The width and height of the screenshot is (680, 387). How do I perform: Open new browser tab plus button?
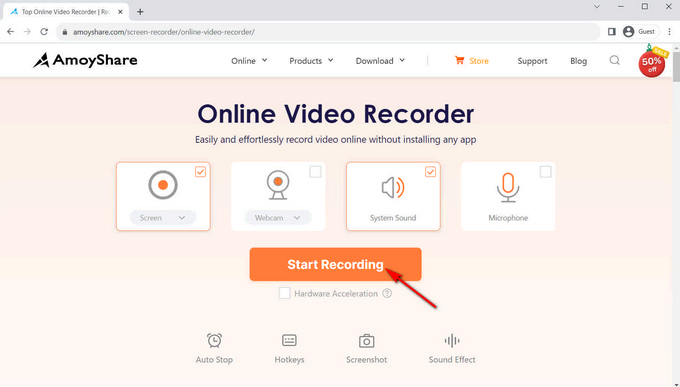140,12
